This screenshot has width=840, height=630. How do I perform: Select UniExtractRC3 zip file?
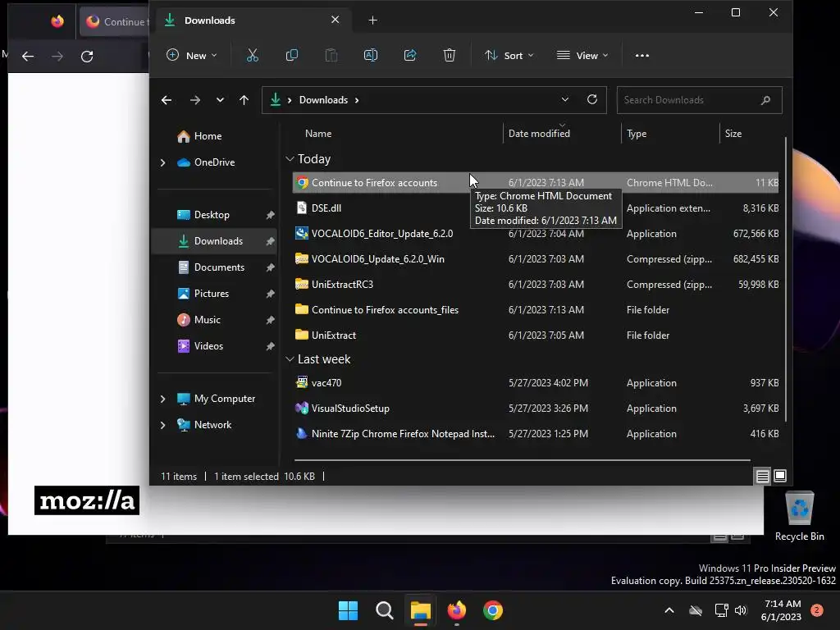click(x=536, y=285)
